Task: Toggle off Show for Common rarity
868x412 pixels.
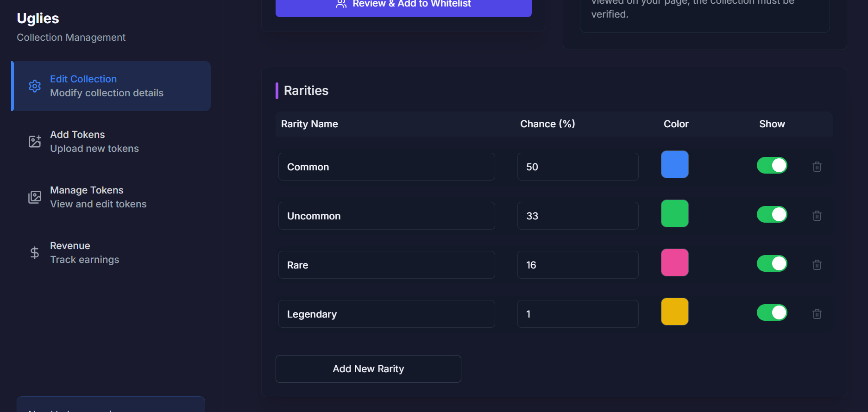Action: point(772,165)
